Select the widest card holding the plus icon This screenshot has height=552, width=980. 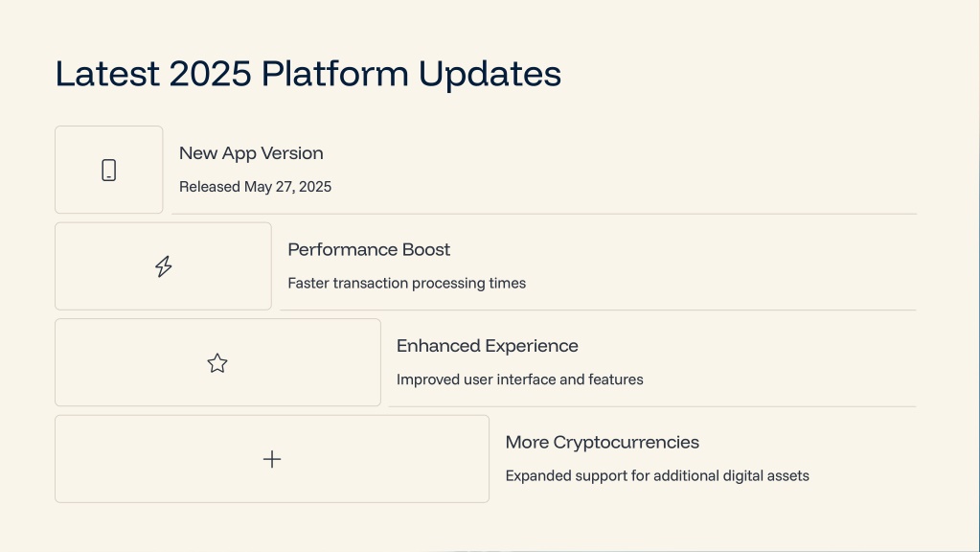272,459
